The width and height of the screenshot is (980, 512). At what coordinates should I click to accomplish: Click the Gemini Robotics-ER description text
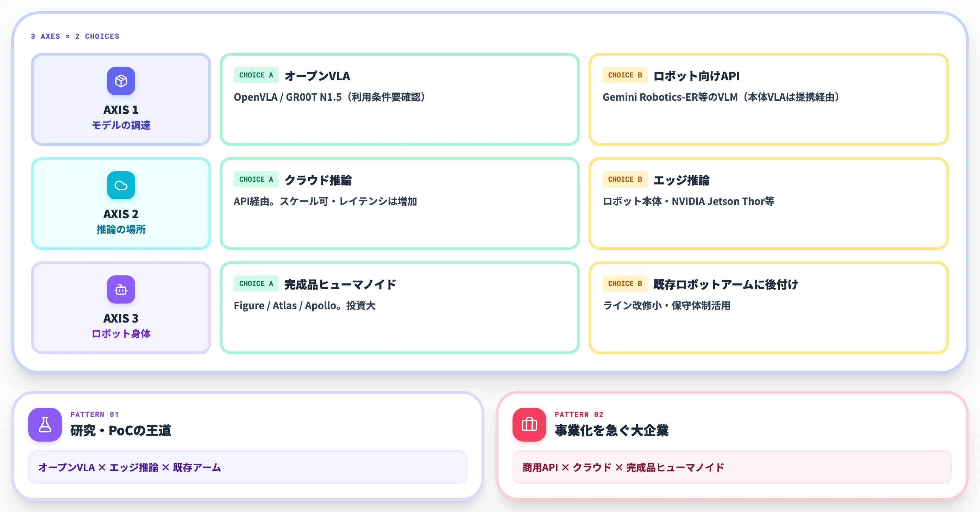[721, 98]
